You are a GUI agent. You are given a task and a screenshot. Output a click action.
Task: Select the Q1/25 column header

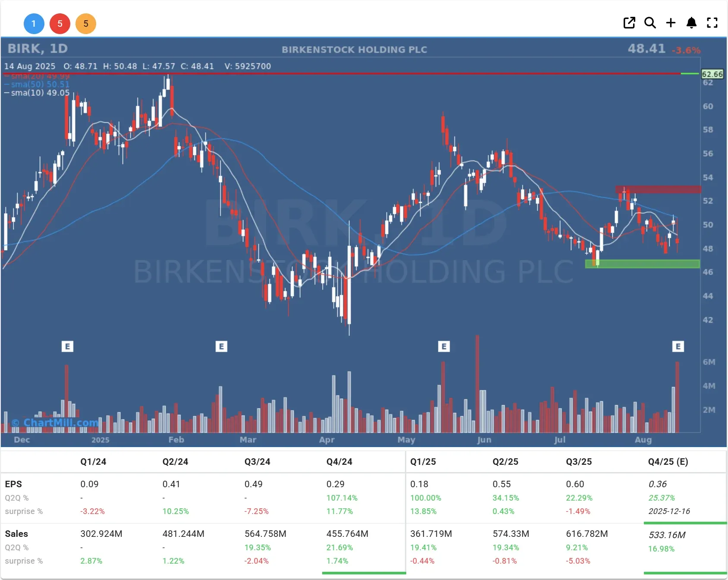[x=423, y=462]
